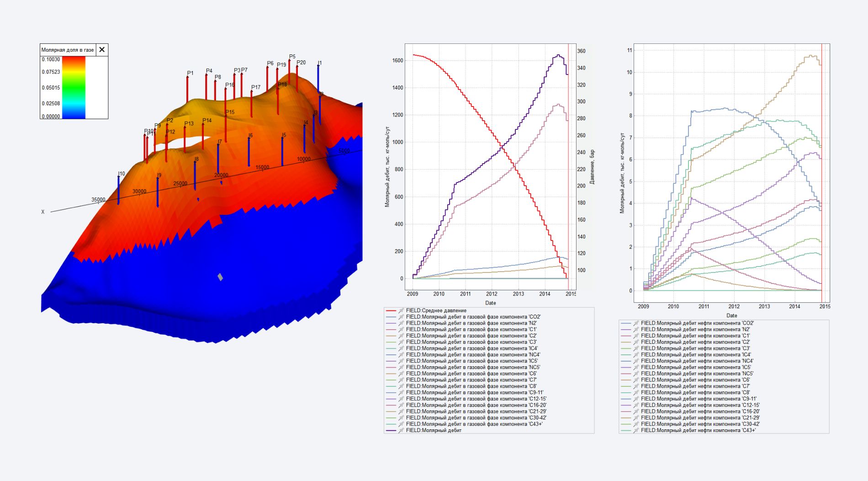
Task: Click injector well label 'I10' on 3D model
Action: (122, 174)
